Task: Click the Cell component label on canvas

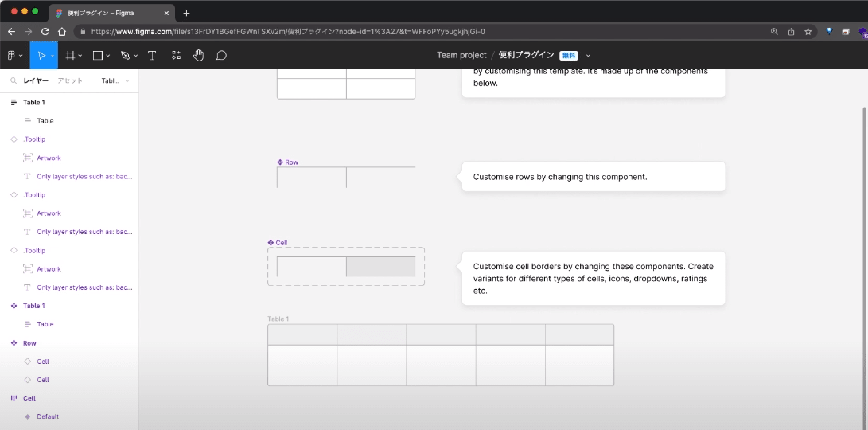Action: pyautogui.click(x=278, y=243)
